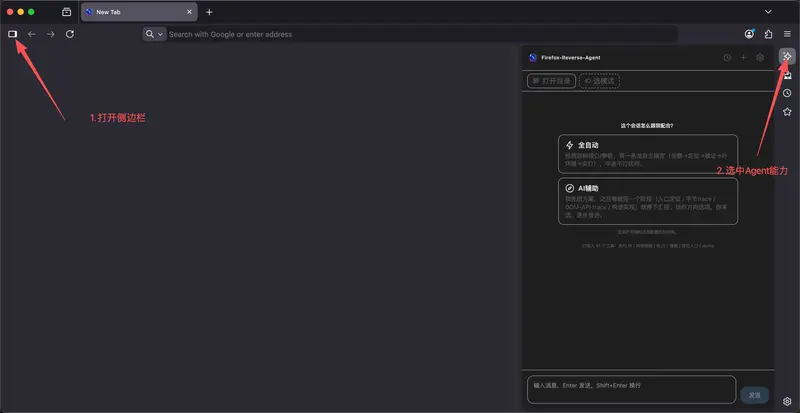Open Agent panel settings gear icon

point(760,58)
